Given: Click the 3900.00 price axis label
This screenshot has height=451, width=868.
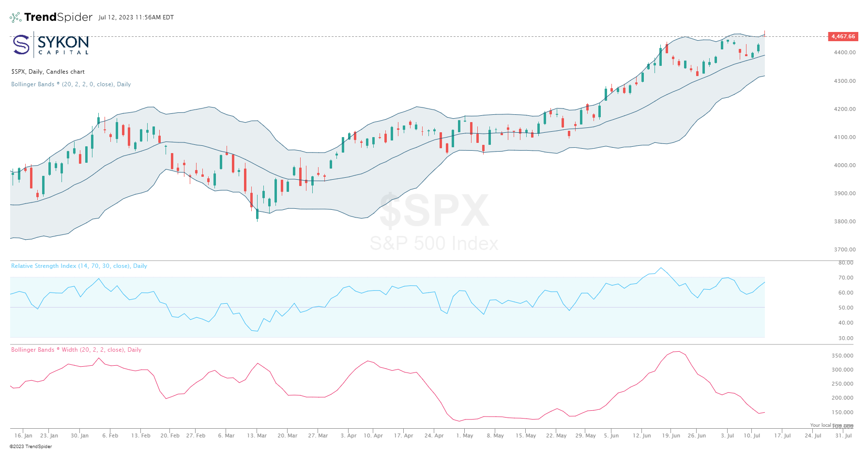Looking at the screenshot, I should (x=845, y=193).
